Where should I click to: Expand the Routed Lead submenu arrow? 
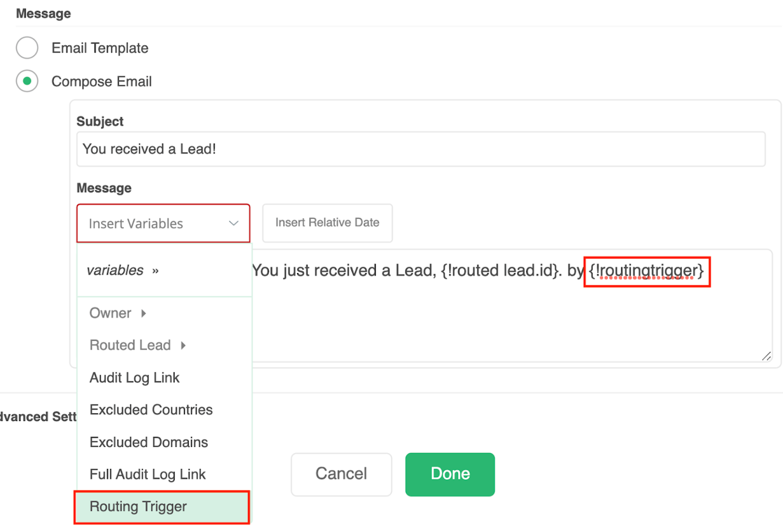(183, 346)
